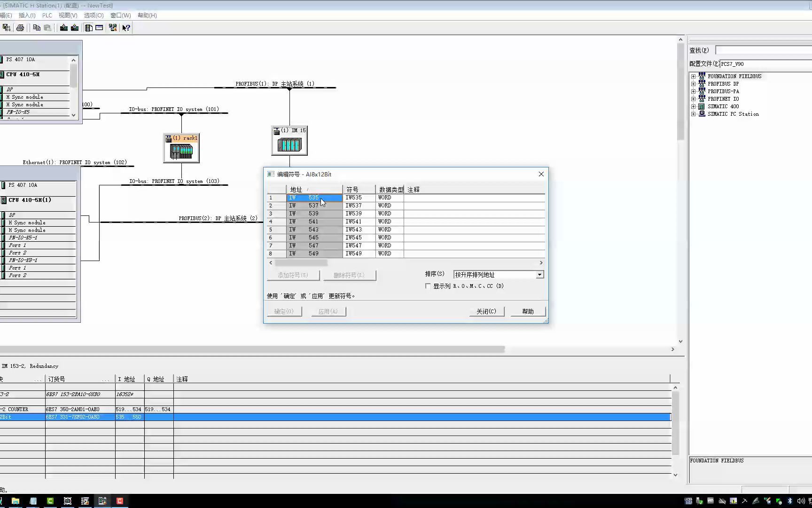Click the Save and Compile toolbar icon

tap(6, 28)
